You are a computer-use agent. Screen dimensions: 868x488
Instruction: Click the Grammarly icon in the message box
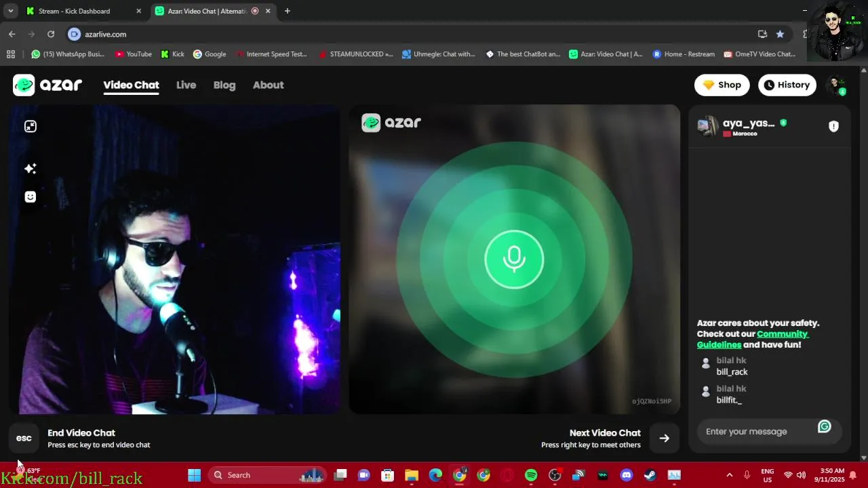coord(824,426)
